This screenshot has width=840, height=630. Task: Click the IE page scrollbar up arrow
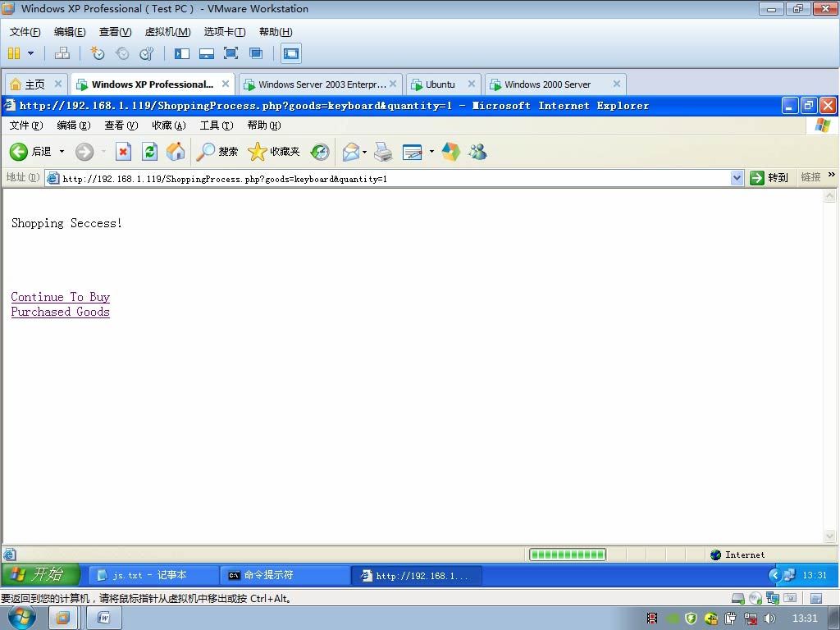point(829,195)
